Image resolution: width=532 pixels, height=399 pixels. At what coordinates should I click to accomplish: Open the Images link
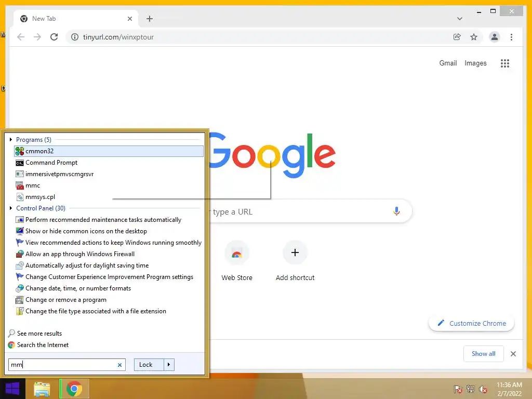(475, 63)
